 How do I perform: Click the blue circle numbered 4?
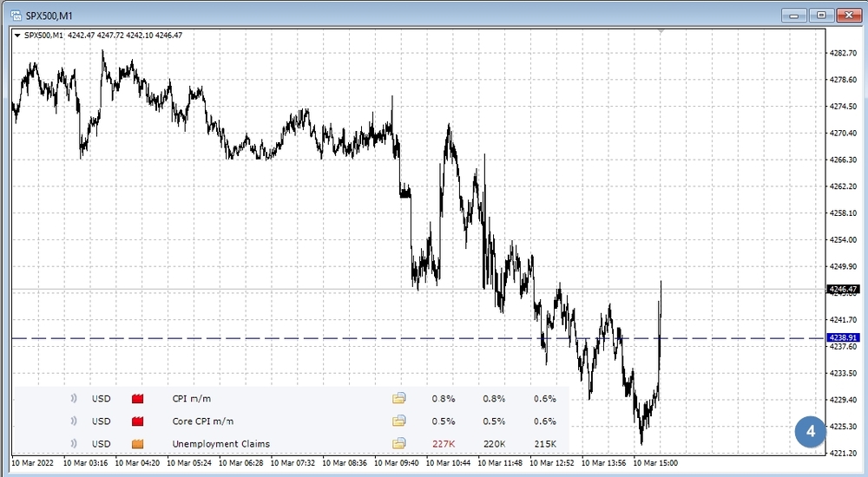tap(810, 430)
